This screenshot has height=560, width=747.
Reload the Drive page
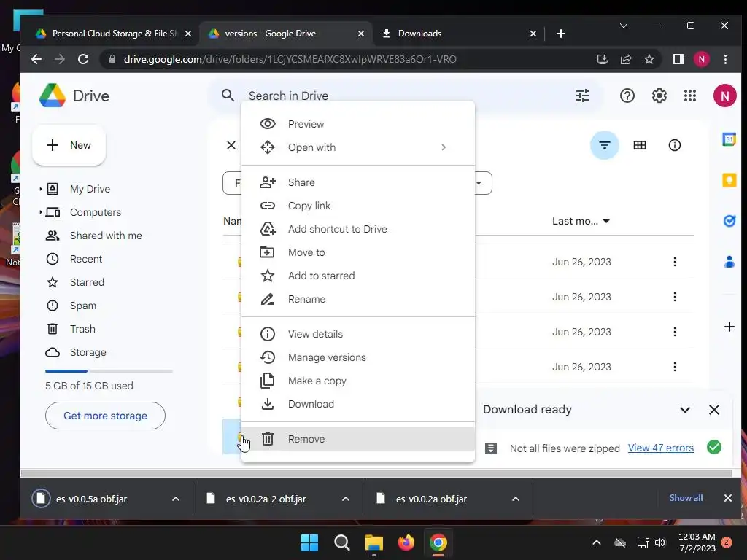point(83,59)
